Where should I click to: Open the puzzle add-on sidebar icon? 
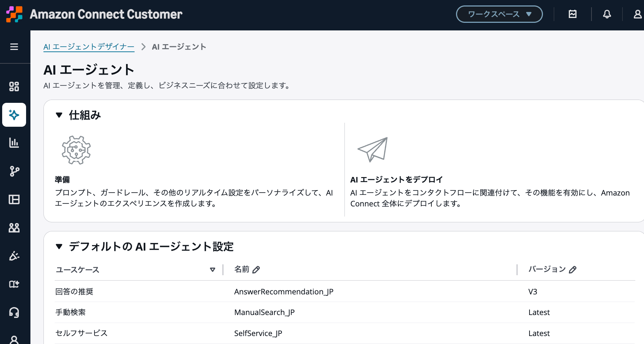click(x=14, y=284)
